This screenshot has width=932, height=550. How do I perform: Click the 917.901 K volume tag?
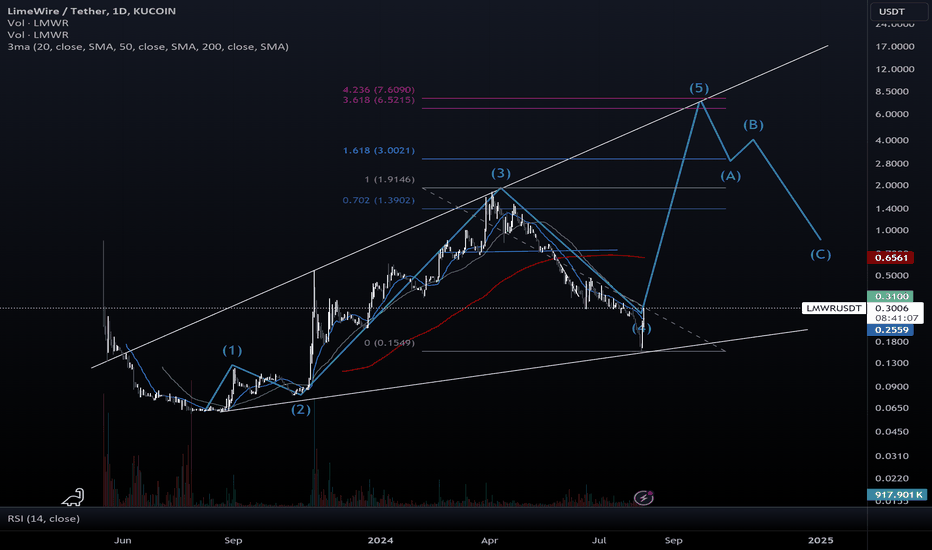897,495
